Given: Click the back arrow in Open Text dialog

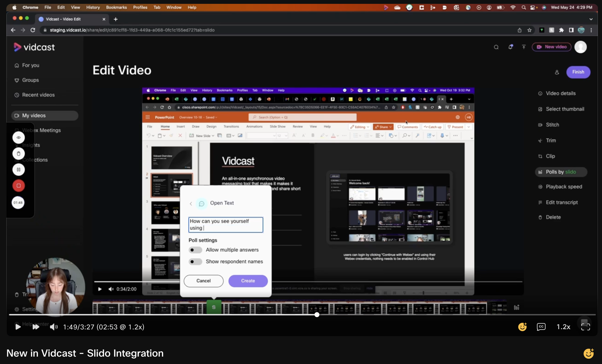Looking at the screenshot, I should click(191, 203).
